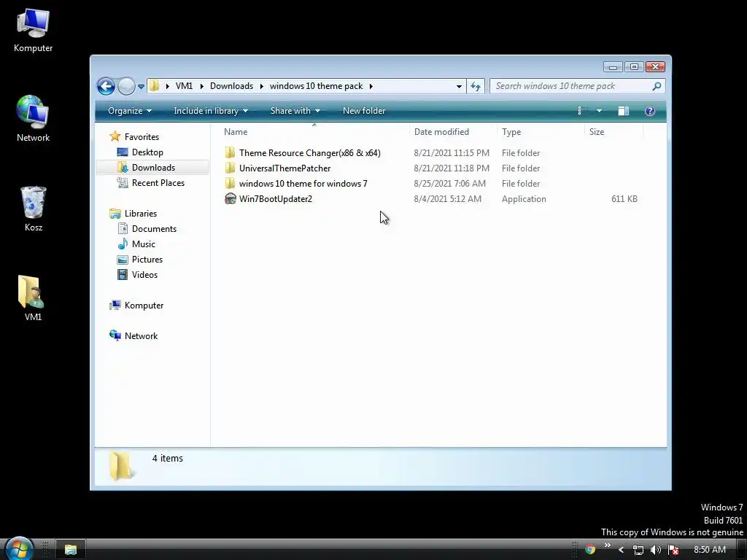Image resolution: width=747 pixels, height=560 pixels.
Task: Open Explorer help question mark
Action: (x=649, y=111)
